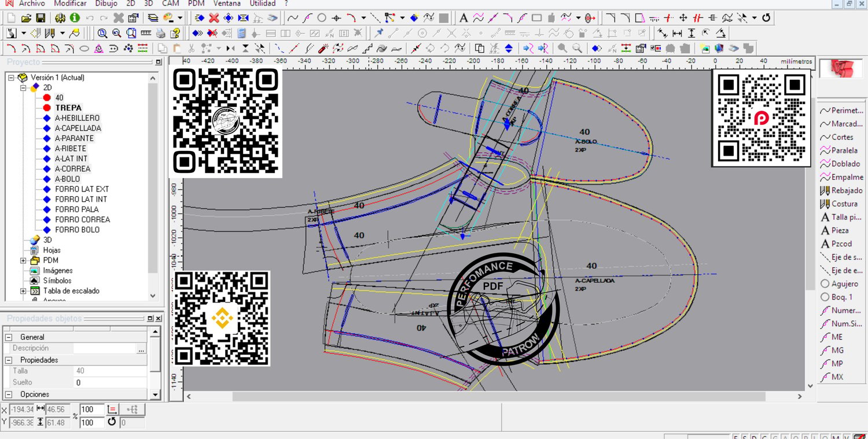
Task: Open the Modificar menu
Action: pos(70,3)
